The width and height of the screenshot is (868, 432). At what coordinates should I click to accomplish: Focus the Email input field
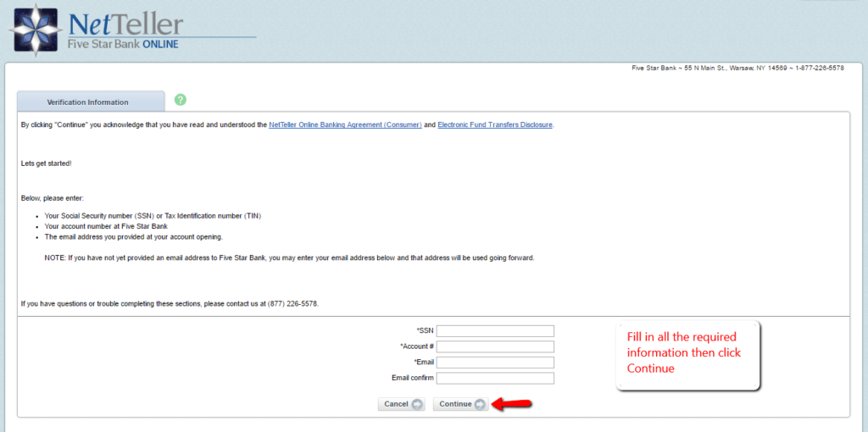(x=495, y=363)
